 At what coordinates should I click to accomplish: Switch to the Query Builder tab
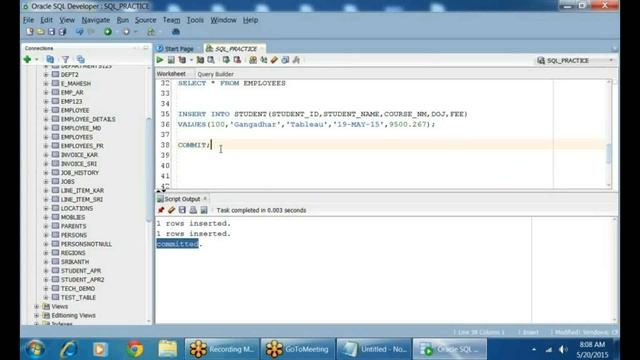point(215,74)
